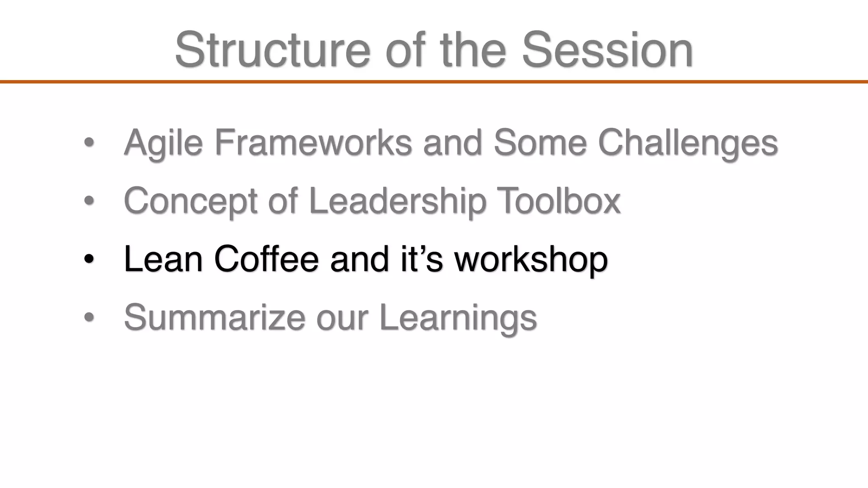
Task: Click the word 'Structure' in the title
Action: (273, 50)
